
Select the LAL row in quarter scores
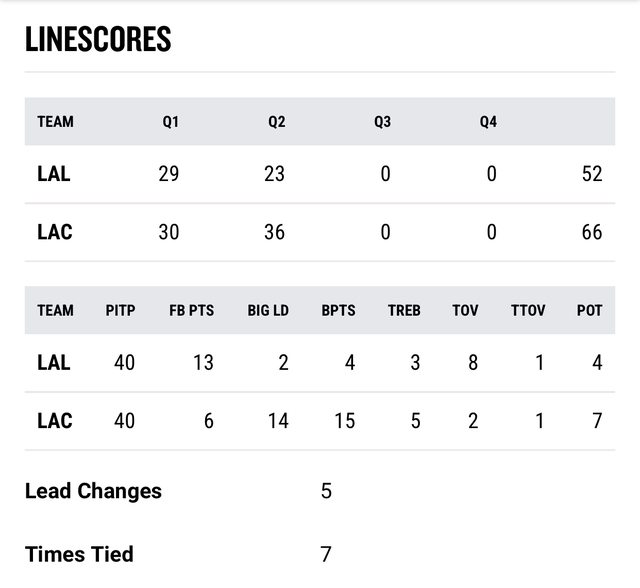[x=320, y=174]
